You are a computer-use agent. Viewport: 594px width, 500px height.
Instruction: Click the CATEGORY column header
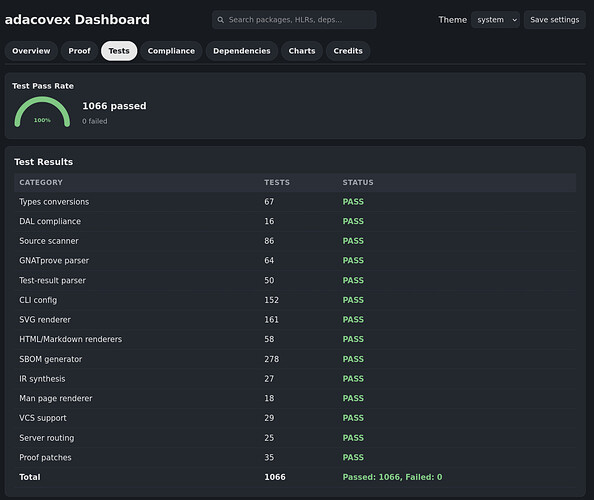click(41, 183)
